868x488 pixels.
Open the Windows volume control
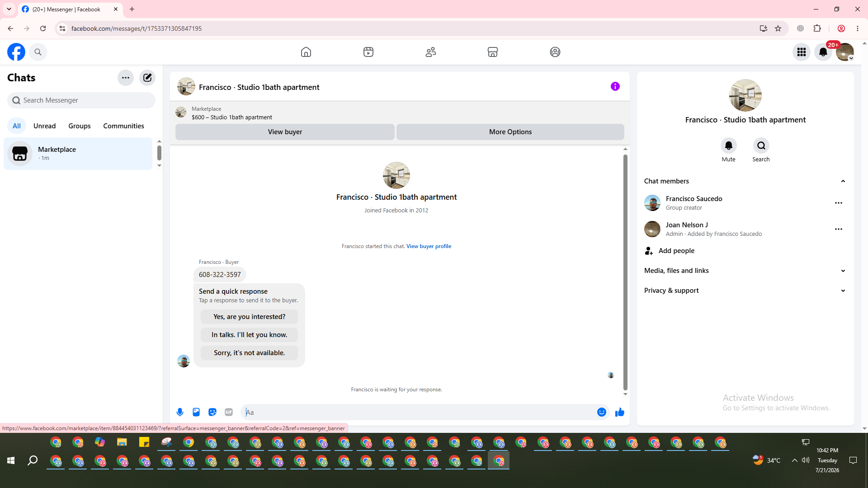pos(806,460)
